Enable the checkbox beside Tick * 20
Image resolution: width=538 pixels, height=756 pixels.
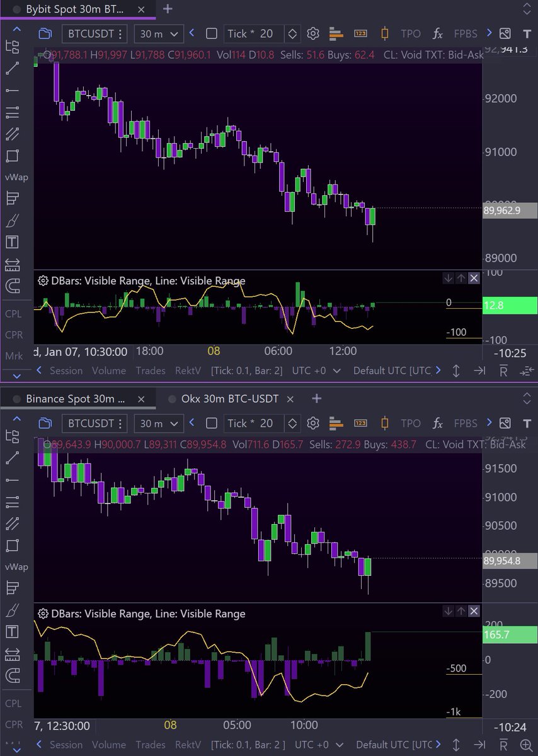coord(210,33)
